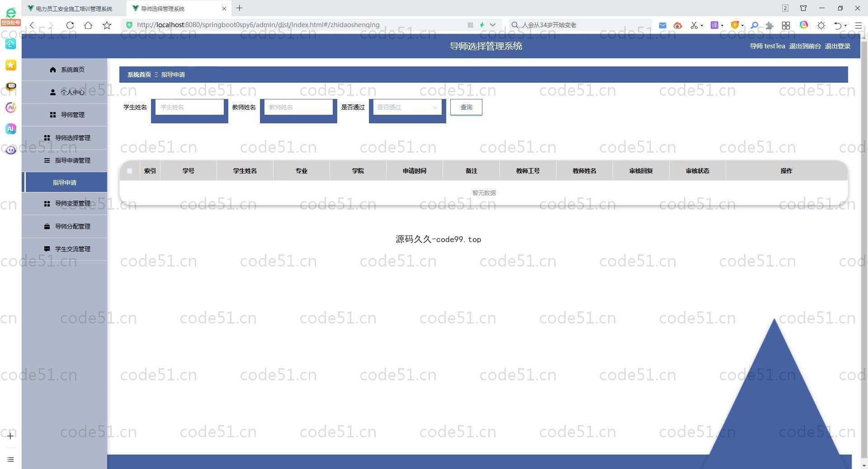Open the four-square apps grid icon
Screen dimensions: 868x469
pos(786,25)
